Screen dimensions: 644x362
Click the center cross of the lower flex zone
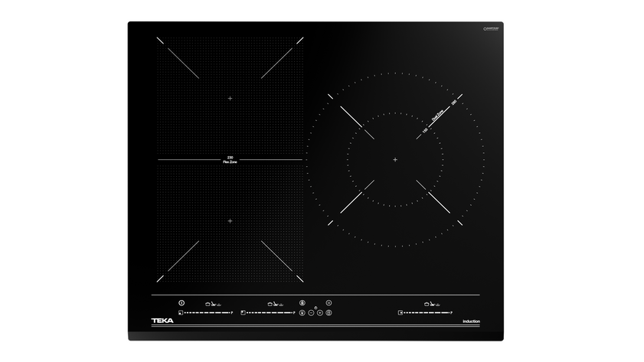click(230, 221)
